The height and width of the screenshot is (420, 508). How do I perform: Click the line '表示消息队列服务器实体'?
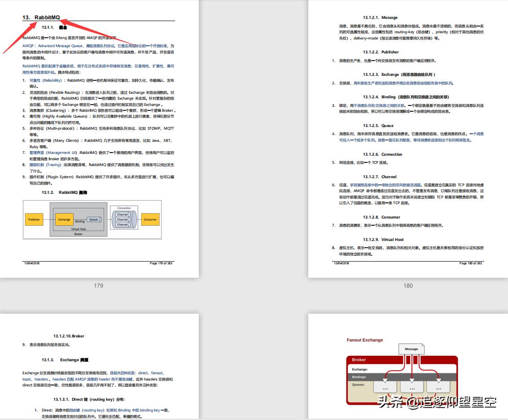click(x=49, y=345)
